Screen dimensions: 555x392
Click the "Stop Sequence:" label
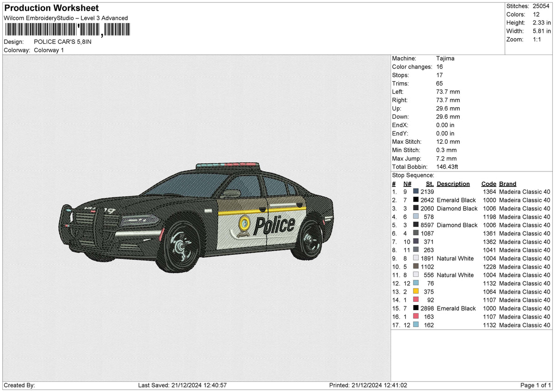coord(413,175)
